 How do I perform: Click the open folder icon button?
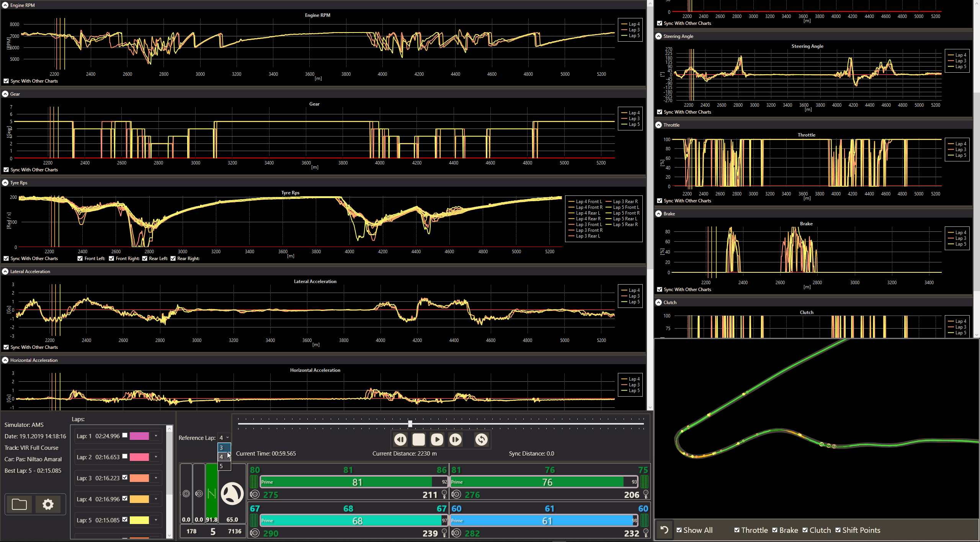(19, 504)
